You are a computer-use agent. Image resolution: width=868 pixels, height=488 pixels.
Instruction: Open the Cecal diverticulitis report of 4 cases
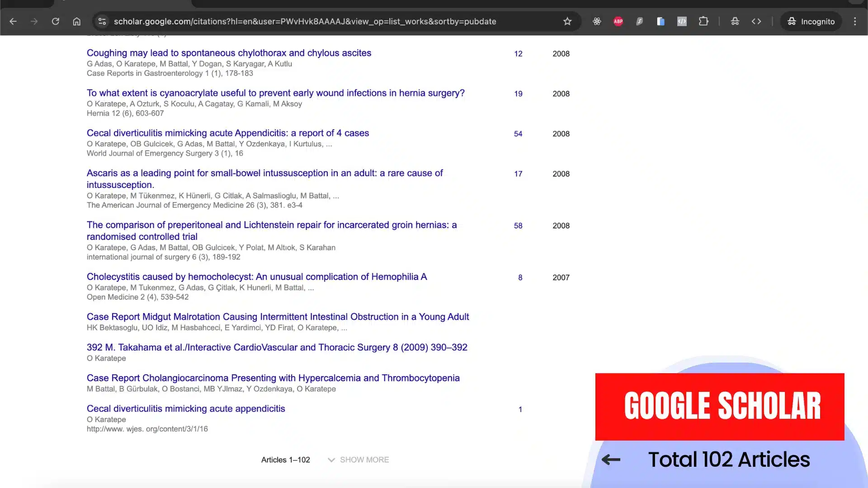pyautogui.click(x=228, y=133)
